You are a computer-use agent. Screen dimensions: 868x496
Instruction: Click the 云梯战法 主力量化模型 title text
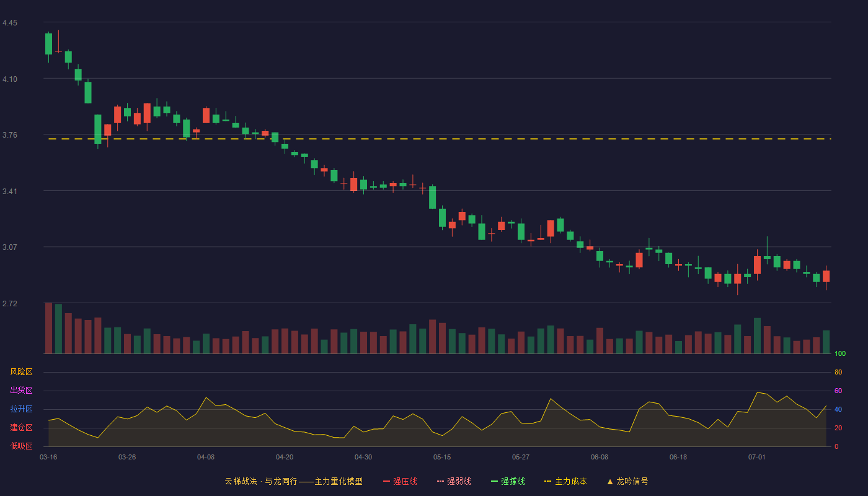click(293, 481)
